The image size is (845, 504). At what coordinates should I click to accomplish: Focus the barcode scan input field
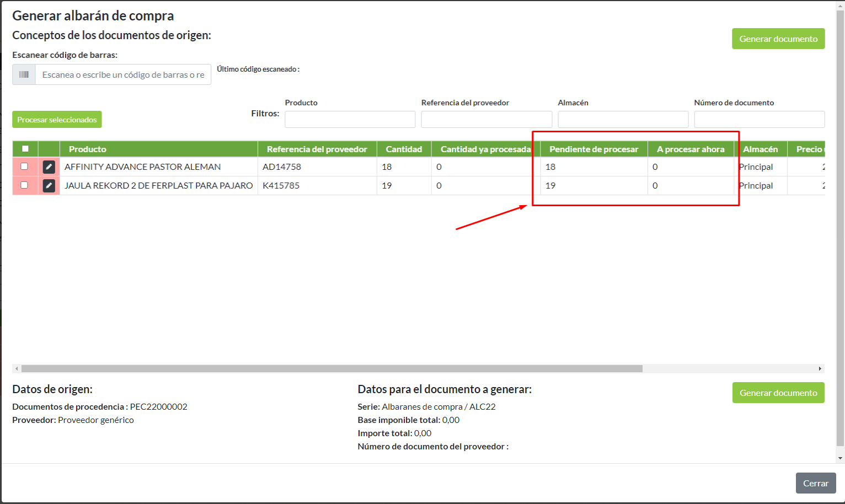coord(123,74)
